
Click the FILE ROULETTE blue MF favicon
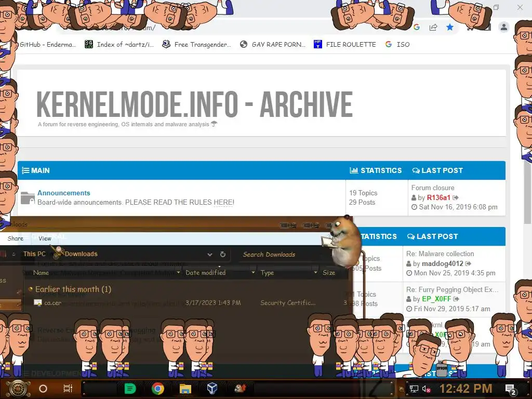[317, 44]
